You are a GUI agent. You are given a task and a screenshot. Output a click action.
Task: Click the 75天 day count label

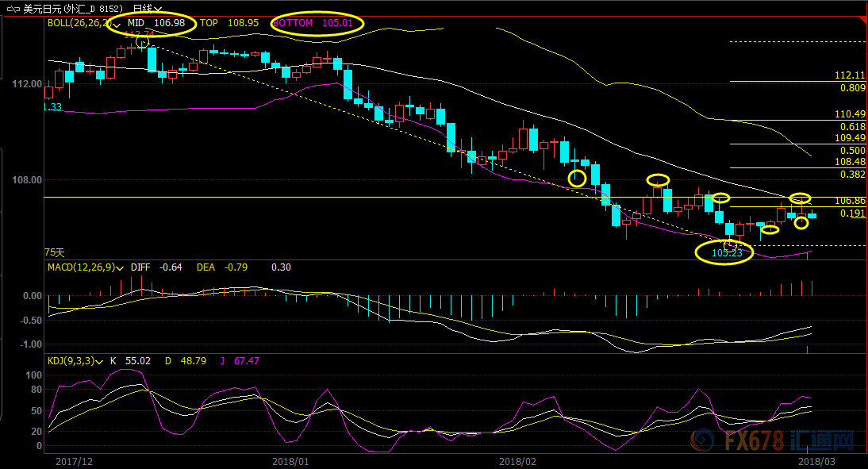click(x=54, y=252)
